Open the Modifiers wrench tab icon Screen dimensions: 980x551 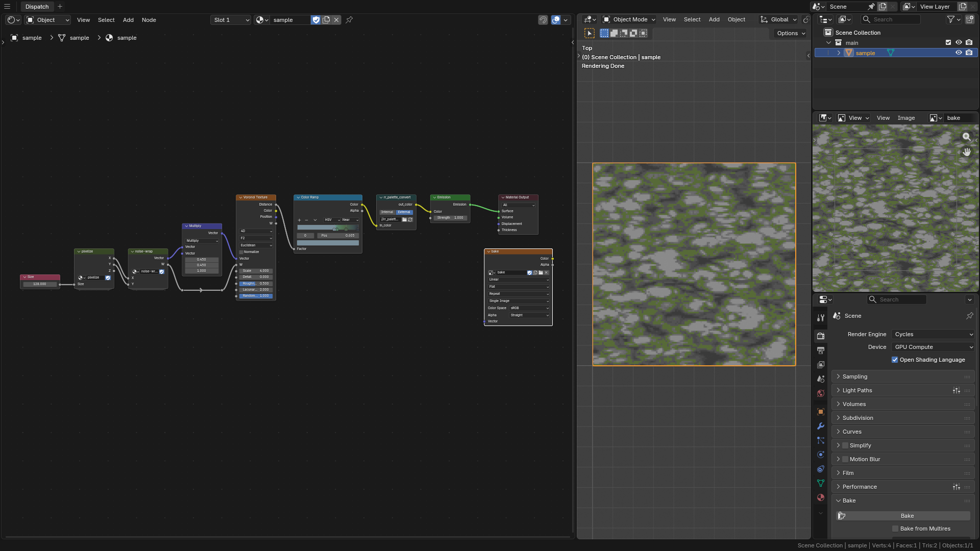(821, 426)
